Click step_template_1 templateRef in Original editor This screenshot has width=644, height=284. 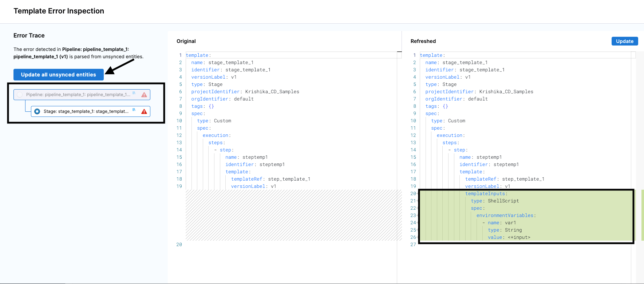click(x=289, y=179)
